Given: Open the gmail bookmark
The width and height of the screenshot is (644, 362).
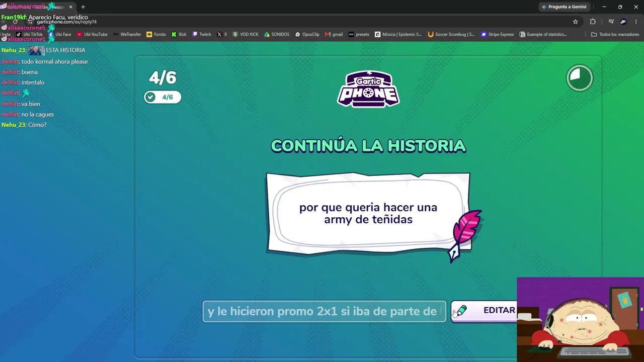Looking at the screenshot, I should click(x=334, y=35).
